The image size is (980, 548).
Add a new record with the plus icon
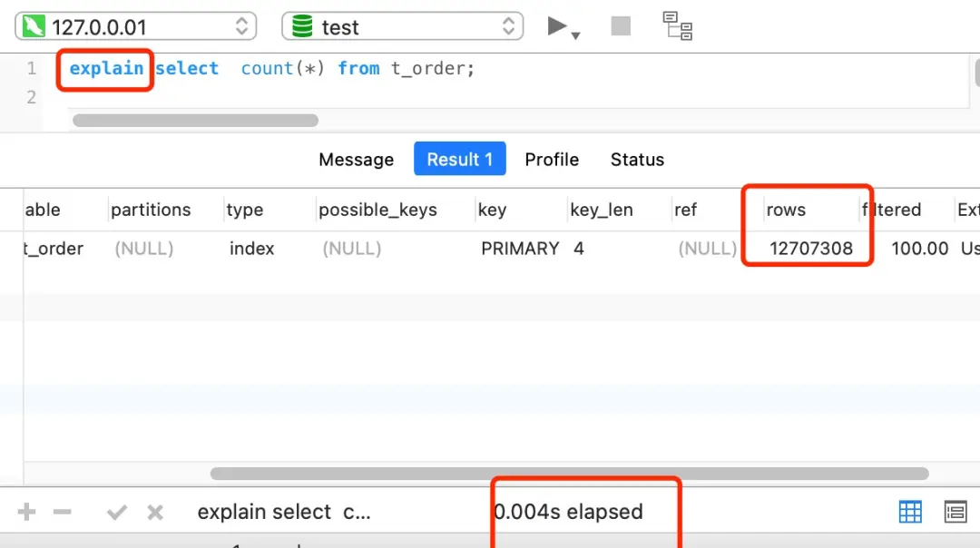(x=24, y=512)
